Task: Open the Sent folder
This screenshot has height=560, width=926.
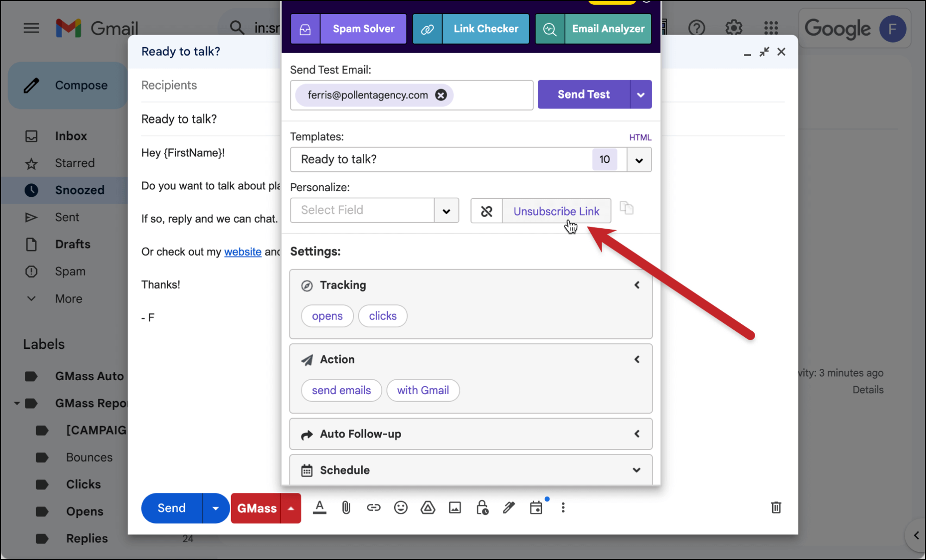Action: coord(67,217)
